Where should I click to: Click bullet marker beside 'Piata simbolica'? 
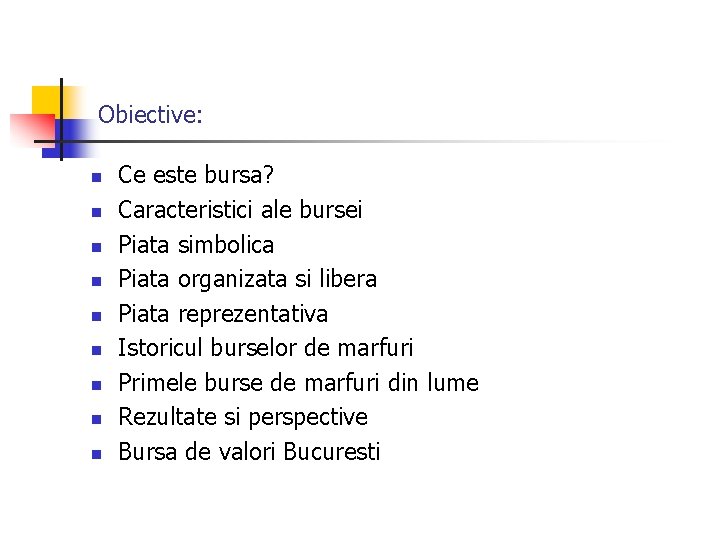tap(96, 247)
